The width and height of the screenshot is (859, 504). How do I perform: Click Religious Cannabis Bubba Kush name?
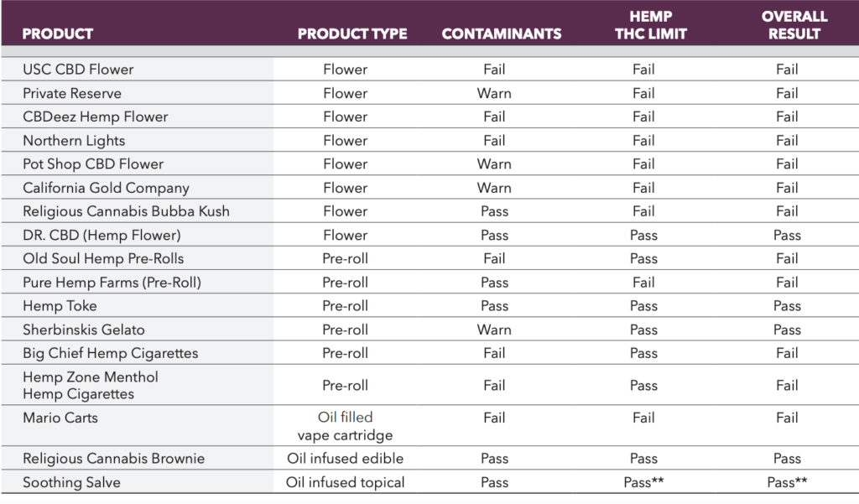[x=126, y=211]
